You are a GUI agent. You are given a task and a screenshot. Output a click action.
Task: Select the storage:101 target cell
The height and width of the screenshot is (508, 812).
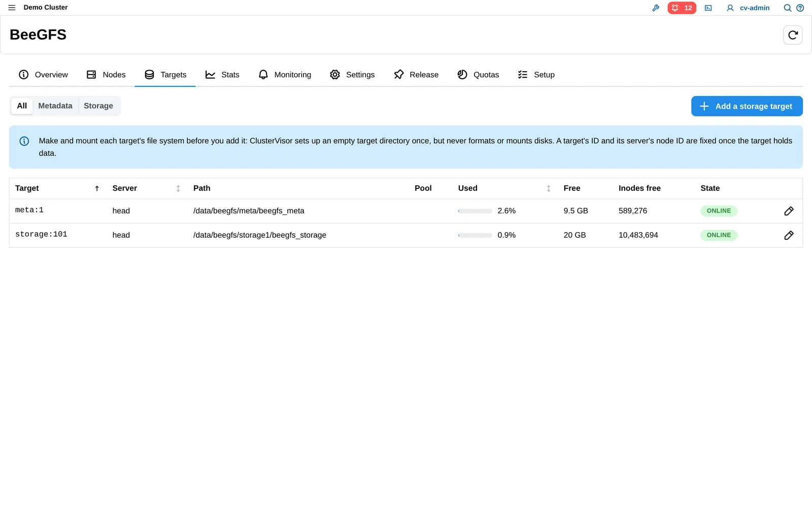[41, 235]
